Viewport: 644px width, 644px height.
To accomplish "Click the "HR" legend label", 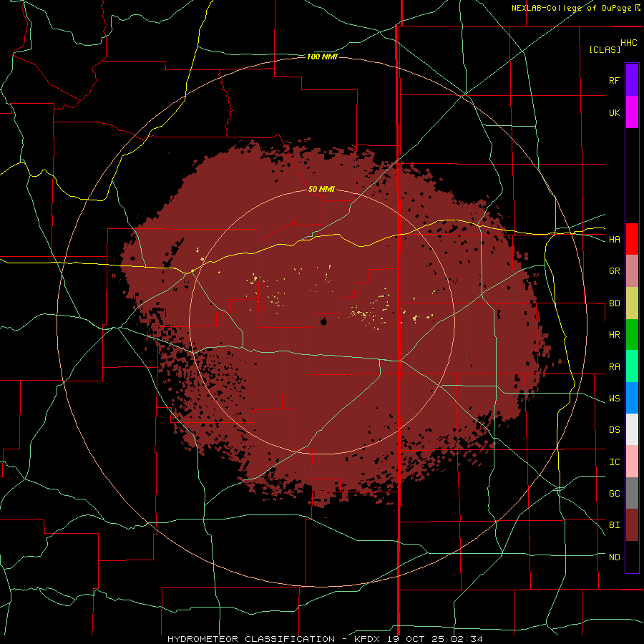I will tap(614, 335).
